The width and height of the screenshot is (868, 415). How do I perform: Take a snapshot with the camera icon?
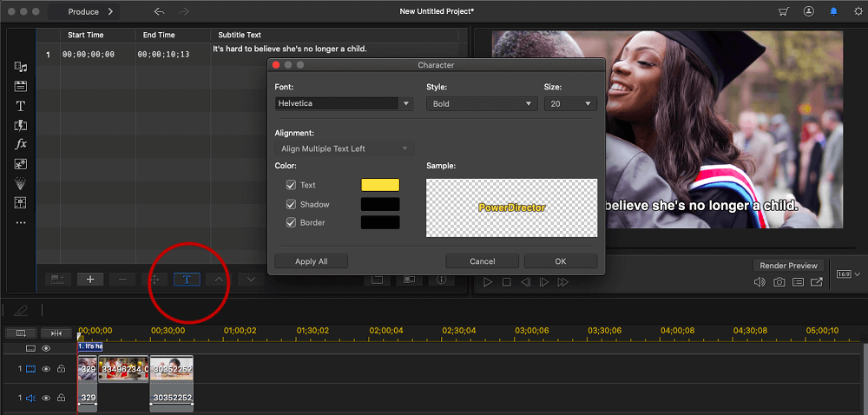tap(779, 282)
